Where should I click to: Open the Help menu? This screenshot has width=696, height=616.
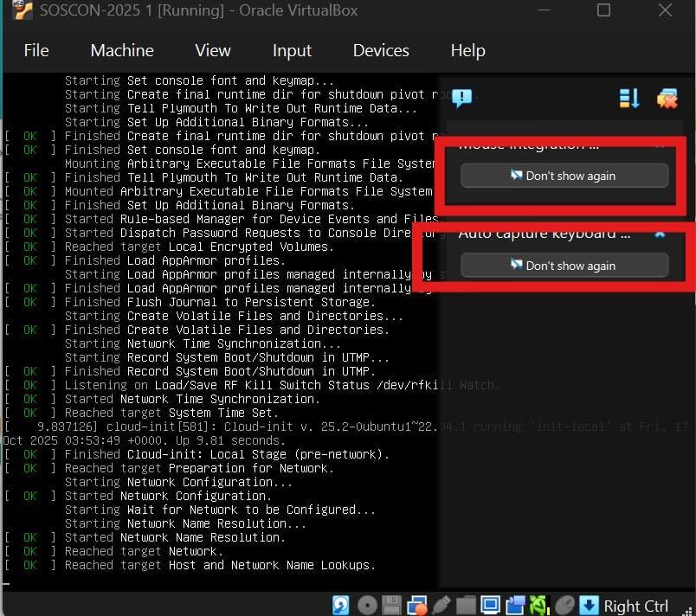(467, 50)
